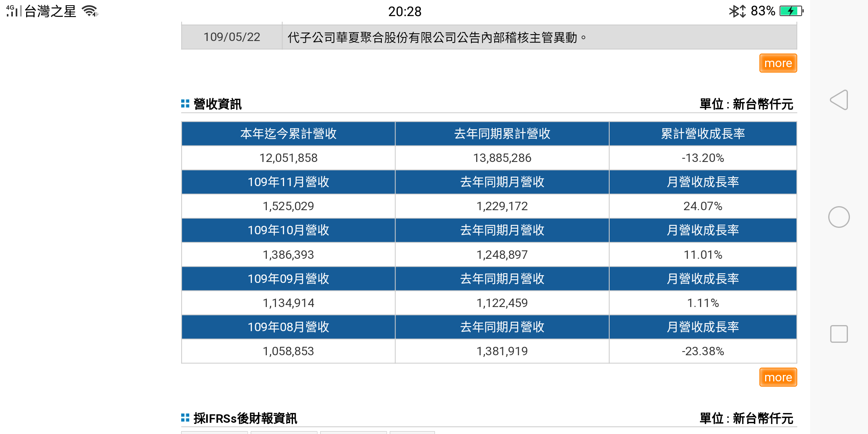Click the 109年08月營收 header cell

(288, 327)
